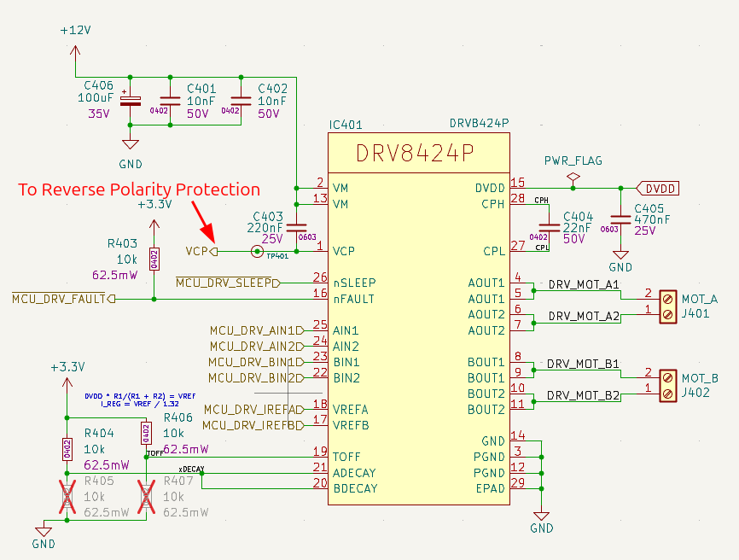Click the MCU_DRV_BIN1 label
Image resolution: width=739 pixels, height=560 pixels.
(x=256, y=362)
